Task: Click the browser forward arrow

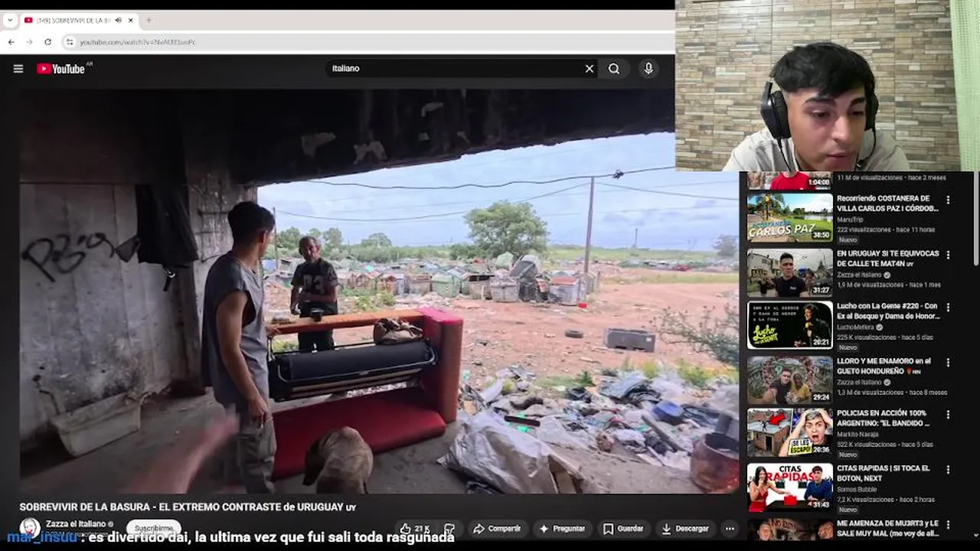Action: (x=29, y=42)
